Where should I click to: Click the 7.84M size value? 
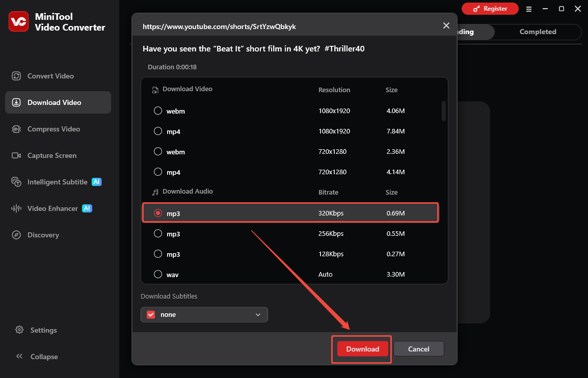[x=395, y=131]
